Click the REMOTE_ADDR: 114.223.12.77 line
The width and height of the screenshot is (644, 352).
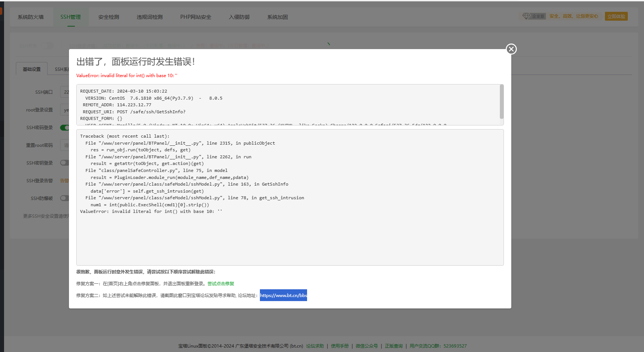click(117, 105)
